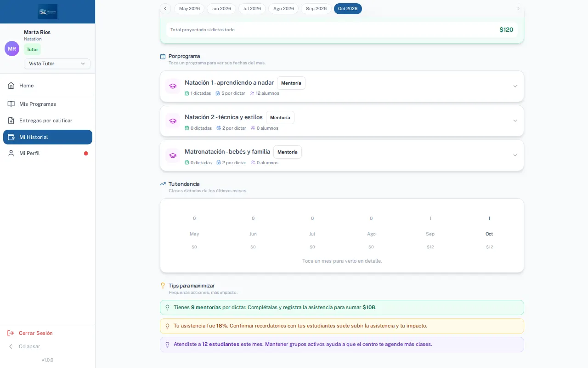Screen dimensions: 588x368
Task: Click the book icon for Mis Programas
Action: (x=11, y=104)
